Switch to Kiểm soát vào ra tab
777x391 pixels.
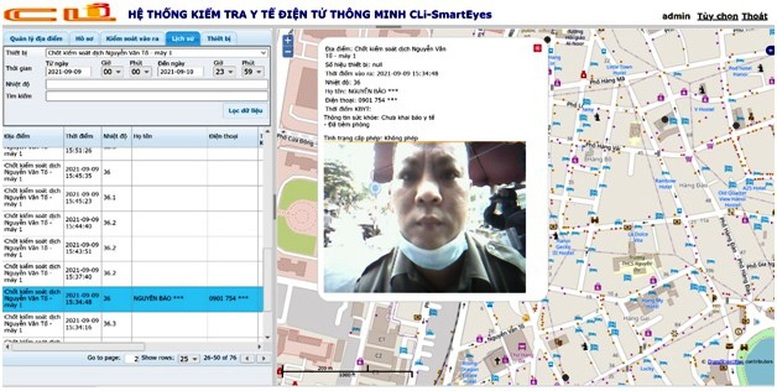point(132,38)
